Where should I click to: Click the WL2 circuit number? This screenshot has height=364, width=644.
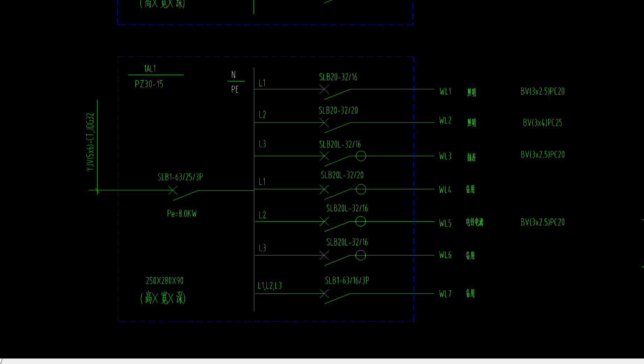coord(445,120)
